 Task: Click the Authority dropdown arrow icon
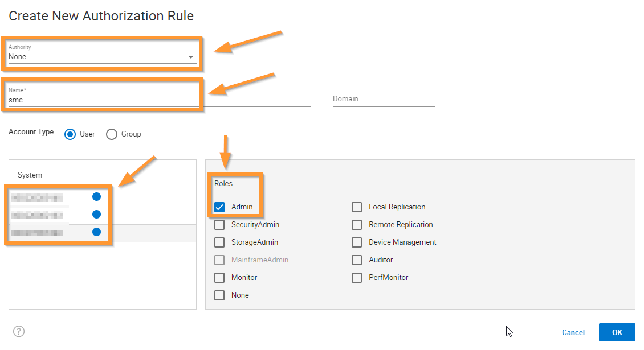pyautogui.click(x=191, y=57)
